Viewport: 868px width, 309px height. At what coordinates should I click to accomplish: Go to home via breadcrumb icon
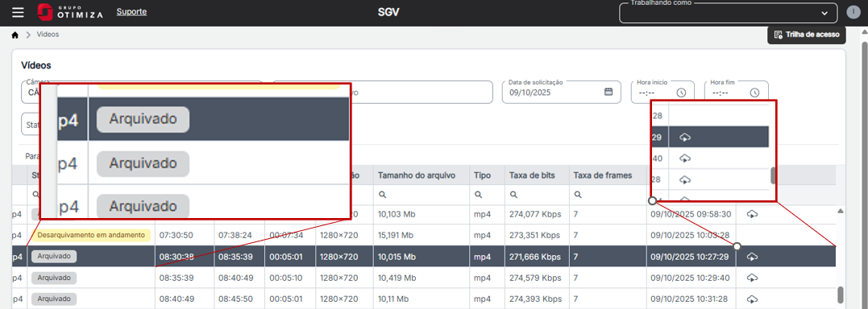click(x=15, y=35)
